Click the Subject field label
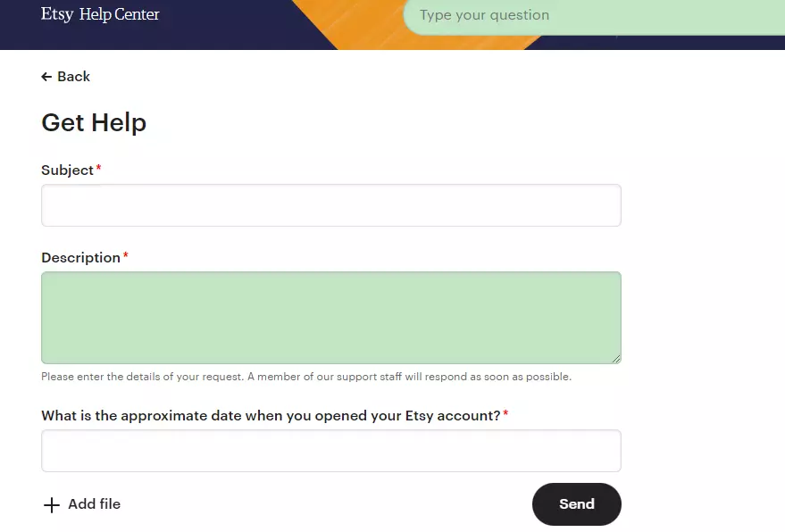Image resolution: width=785 pixels, height=532 pixels. pos(66,170)
